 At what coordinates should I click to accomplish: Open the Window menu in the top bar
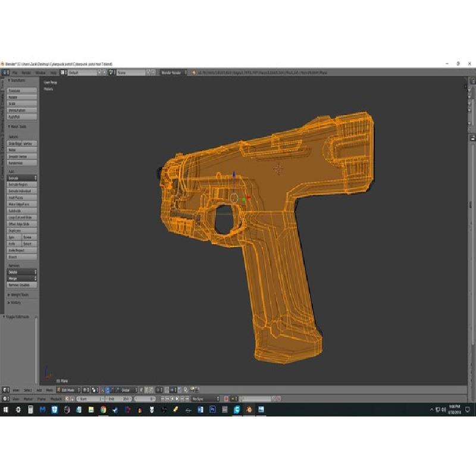tap(40, 73)
